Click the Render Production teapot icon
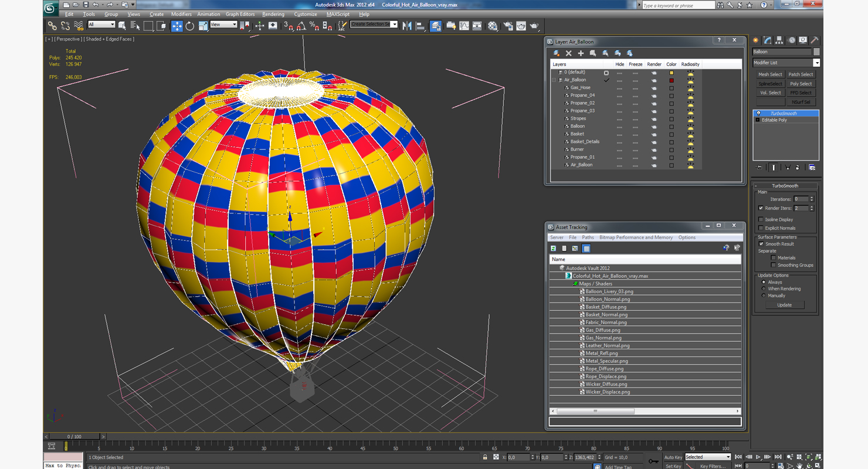The image size is (868, 469). click(534, 26)
